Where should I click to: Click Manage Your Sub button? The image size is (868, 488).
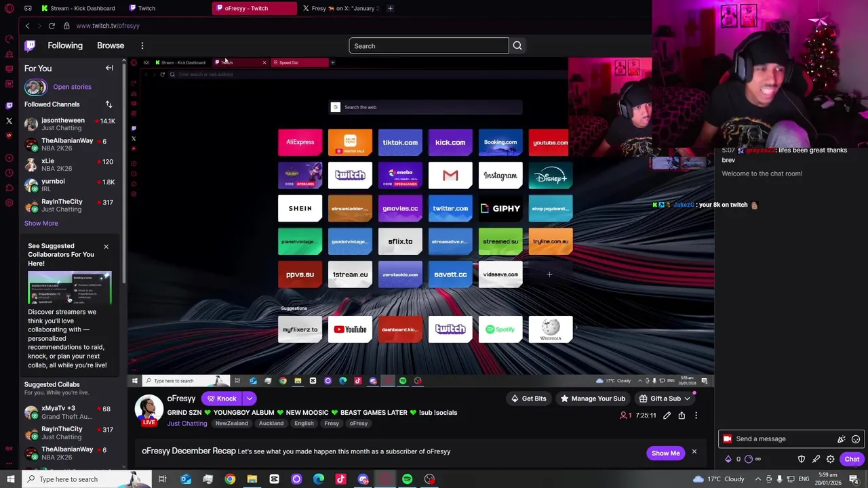(593, 399)
